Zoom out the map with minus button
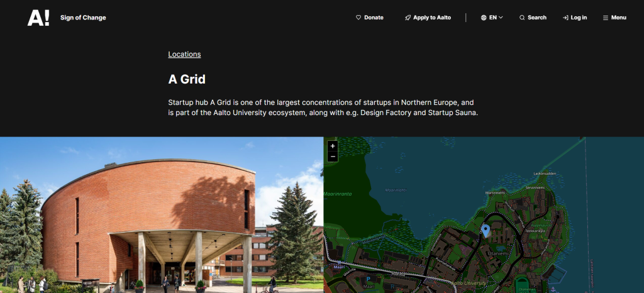Viewport: 644px width, 293px height. click(x=333, y=157)
